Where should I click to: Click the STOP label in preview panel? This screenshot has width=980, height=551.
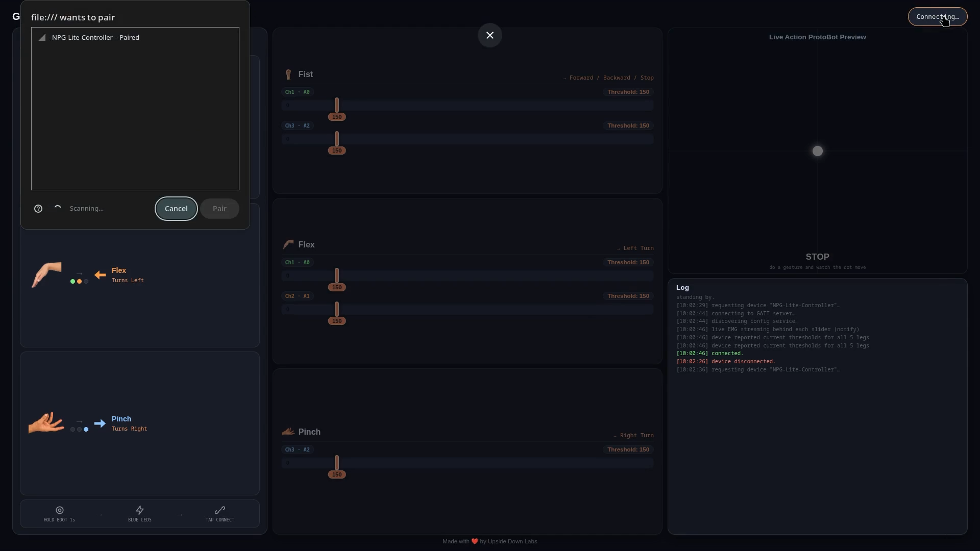pos(818,257)
